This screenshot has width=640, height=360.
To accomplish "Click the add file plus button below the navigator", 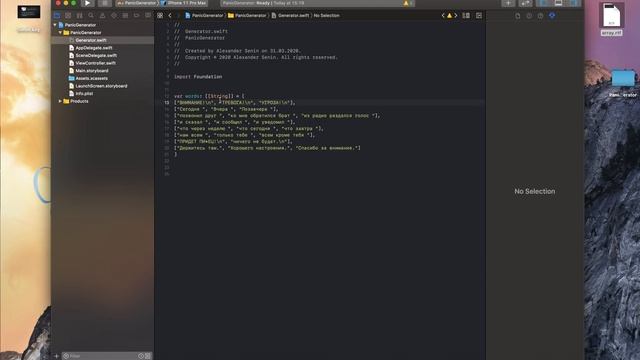I will (x=57, y=356).
